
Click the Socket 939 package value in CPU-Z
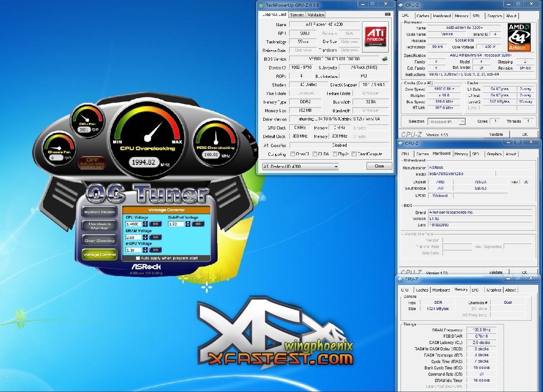(465, 40)
